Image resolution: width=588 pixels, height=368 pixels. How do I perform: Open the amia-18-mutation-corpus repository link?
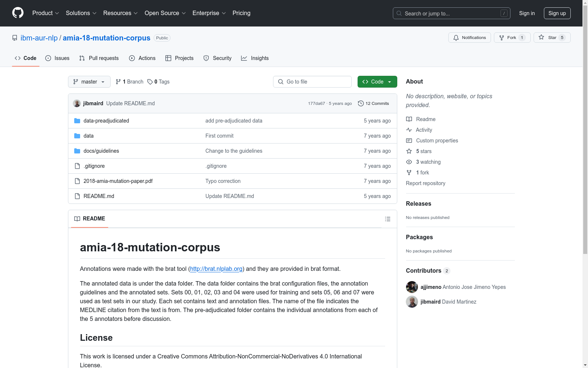coord(107,38)
